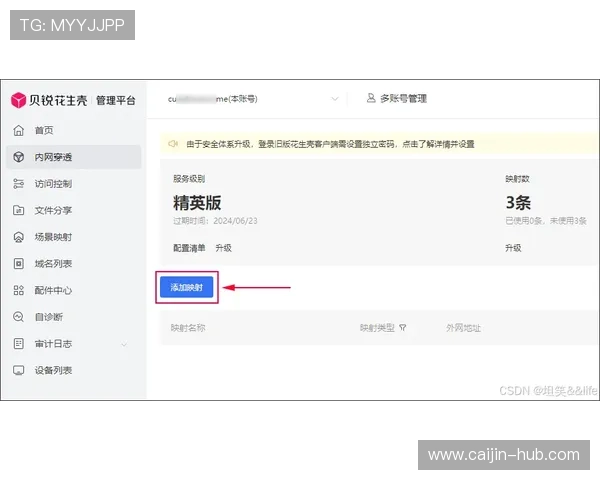Click the 审计日志 document icon
This screenshot has height=480, width=600.
(18, 344)
